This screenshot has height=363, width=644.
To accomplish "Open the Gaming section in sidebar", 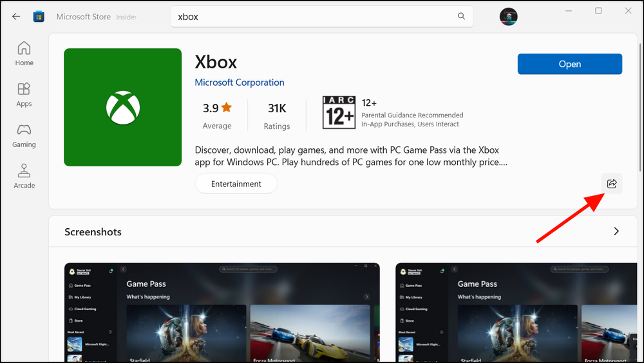I will click(24, 135).
